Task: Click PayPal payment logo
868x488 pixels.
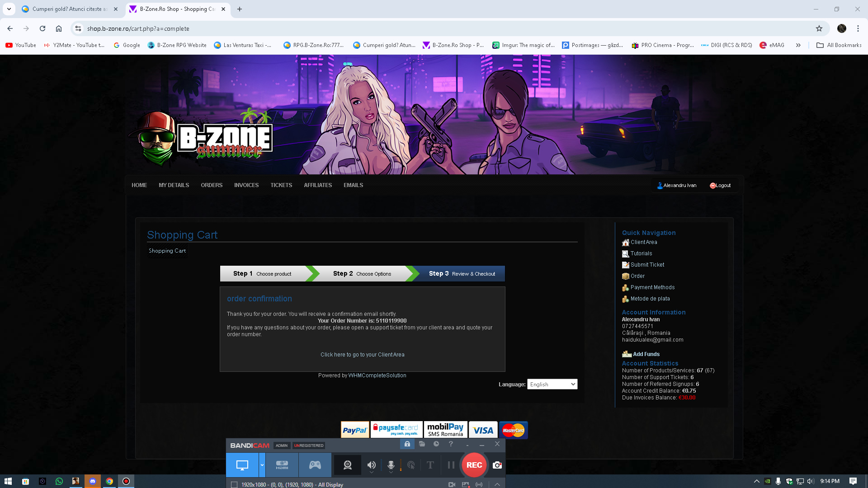Action: 355,430
